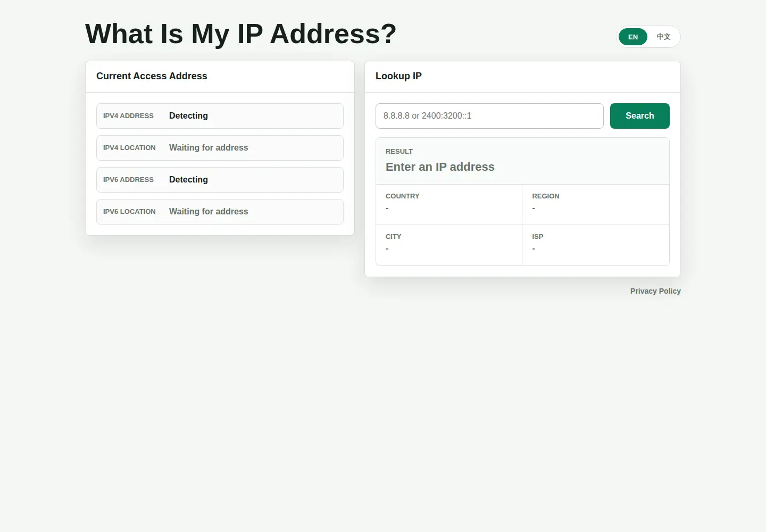Image resolution: width=766 pixels, height=532 pixels.
Task: Click IPv6 Location 'Waiting for address' text
Action: [209, 212]
